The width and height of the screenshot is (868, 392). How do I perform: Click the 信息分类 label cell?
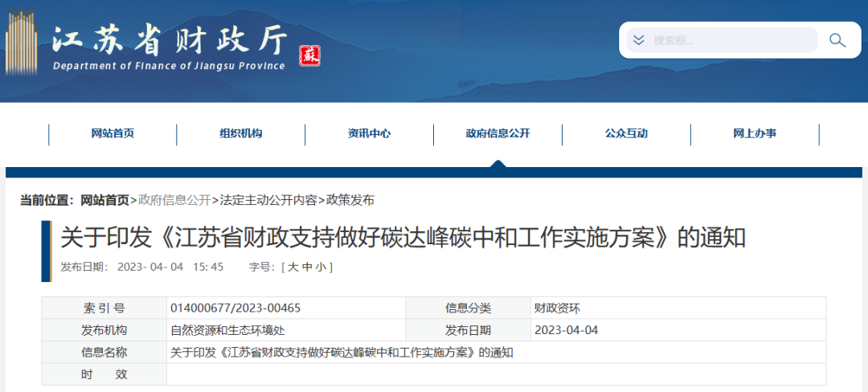(x=468, y=308)
